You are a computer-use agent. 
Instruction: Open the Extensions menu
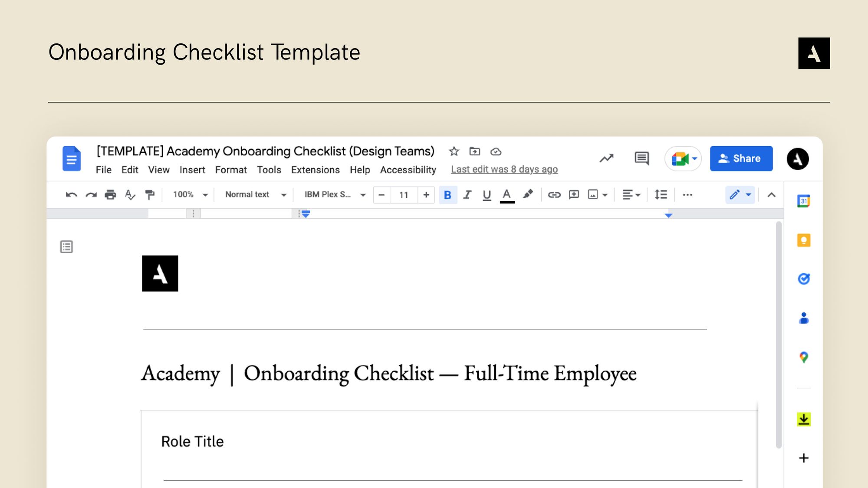coord(316,170)
